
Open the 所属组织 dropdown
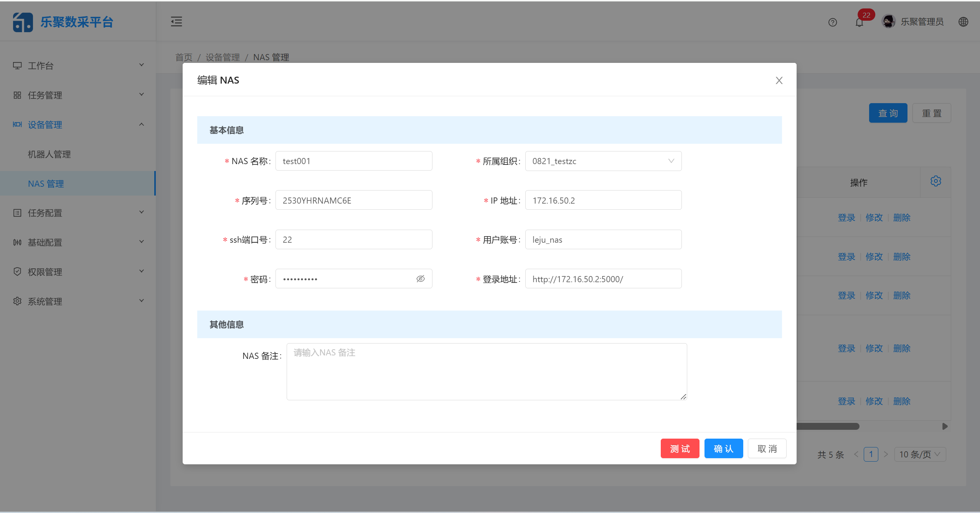pyautogui.click(x=603, y=161)
